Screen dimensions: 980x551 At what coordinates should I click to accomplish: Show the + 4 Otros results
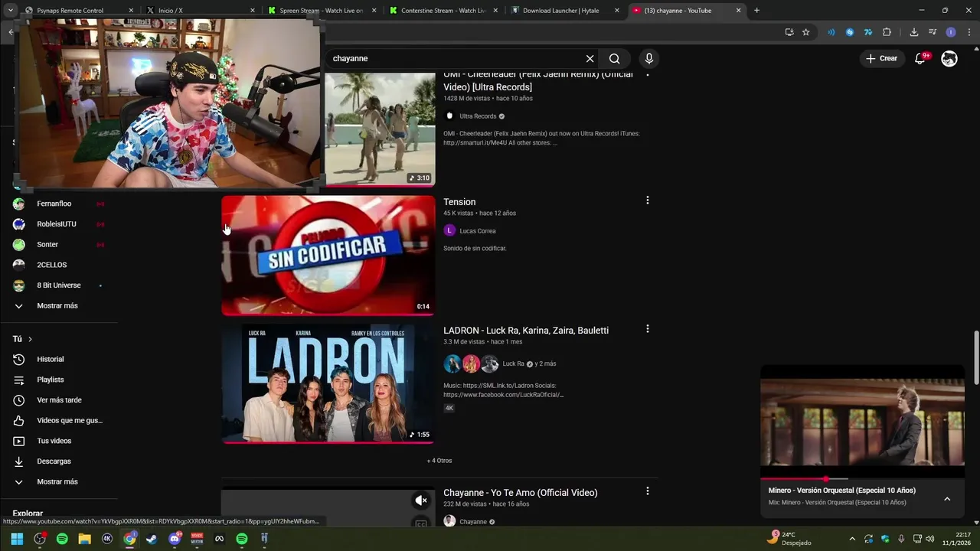(x=439, y=461)
